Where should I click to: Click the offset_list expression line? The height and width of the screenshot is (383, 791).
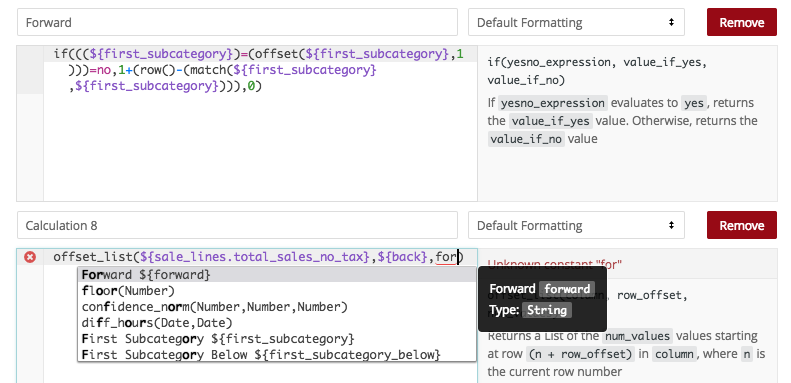point(257,257)
